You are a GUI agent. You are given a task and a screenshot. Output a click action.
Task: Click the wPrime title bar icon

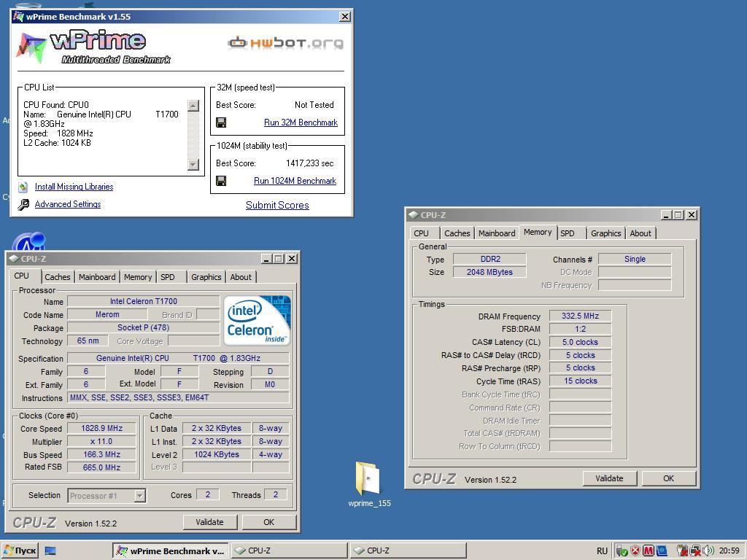[18, 17]
